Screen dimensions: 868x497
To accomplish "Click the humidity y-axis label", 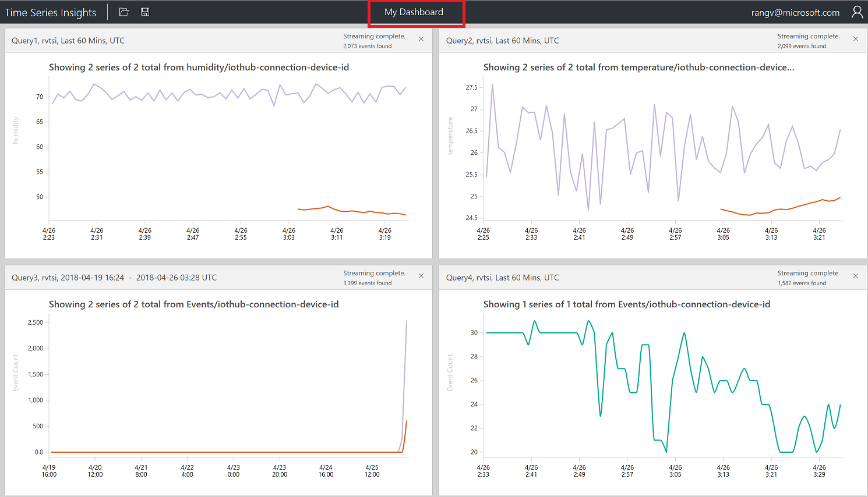I will tap(16, 130).
